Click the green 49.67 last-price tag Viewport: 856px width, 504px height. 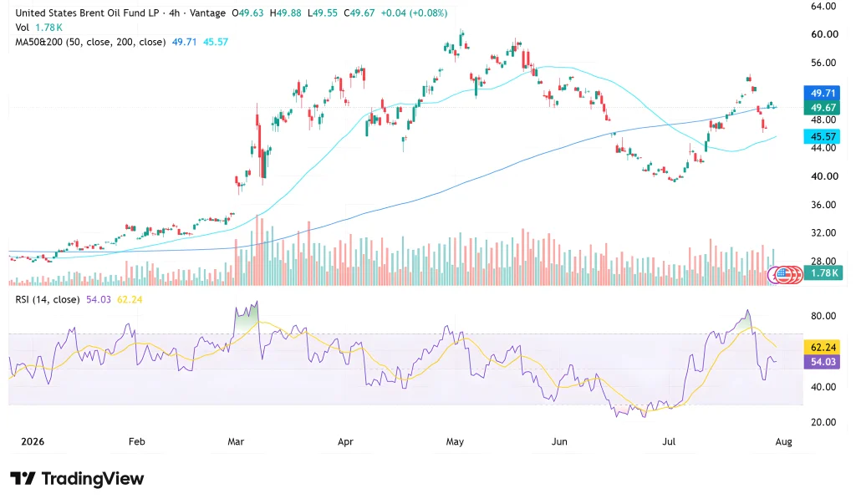(x=823, y=108)
